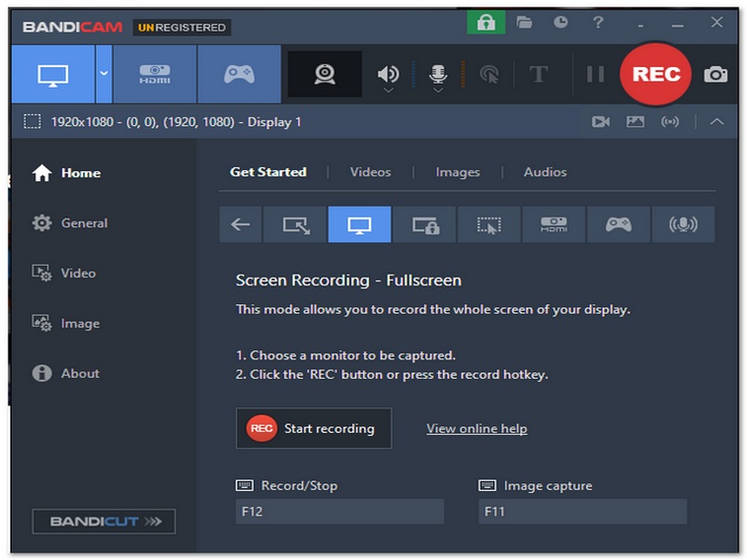Take a screenshot with camera icon
Viewport: 747px width, 560px height.
pyautogui.click(x=715, y=75)
